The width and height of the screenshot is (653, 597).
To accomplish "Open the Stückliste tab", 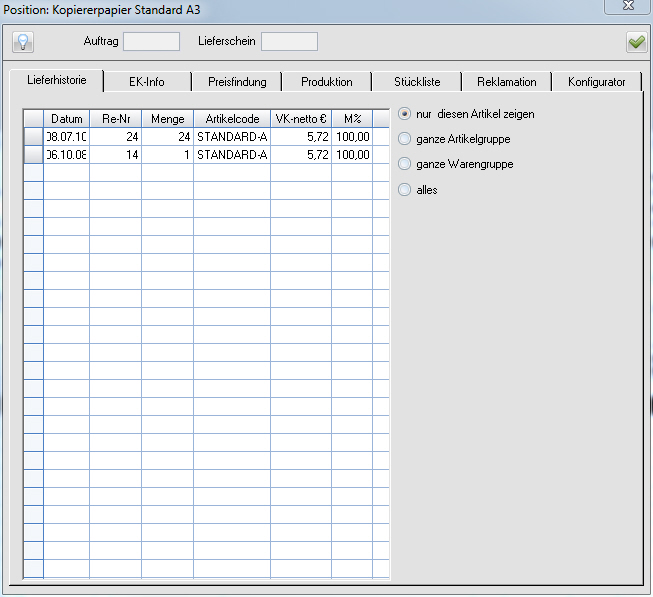I will tap(417, 82).
